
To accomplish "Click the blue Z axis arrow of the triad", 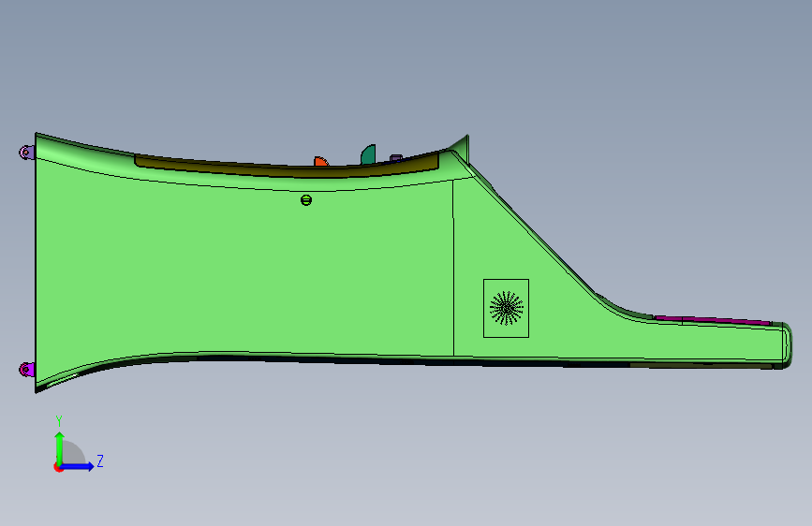I will click(78, 466).
